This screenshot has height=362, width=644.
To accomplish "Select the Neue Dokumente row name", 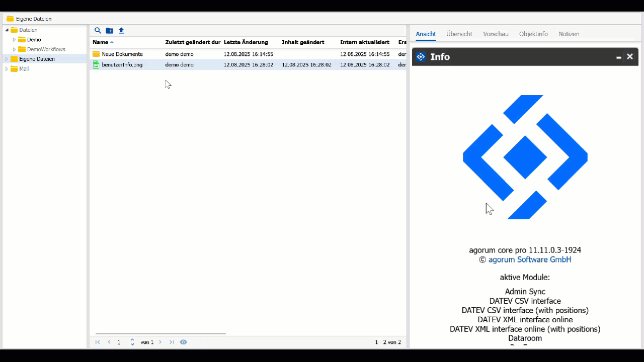I will 122,54.
